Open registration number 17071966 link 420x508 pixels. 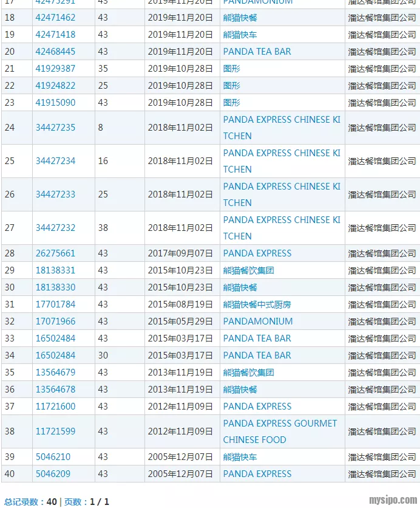pos(55,321)
